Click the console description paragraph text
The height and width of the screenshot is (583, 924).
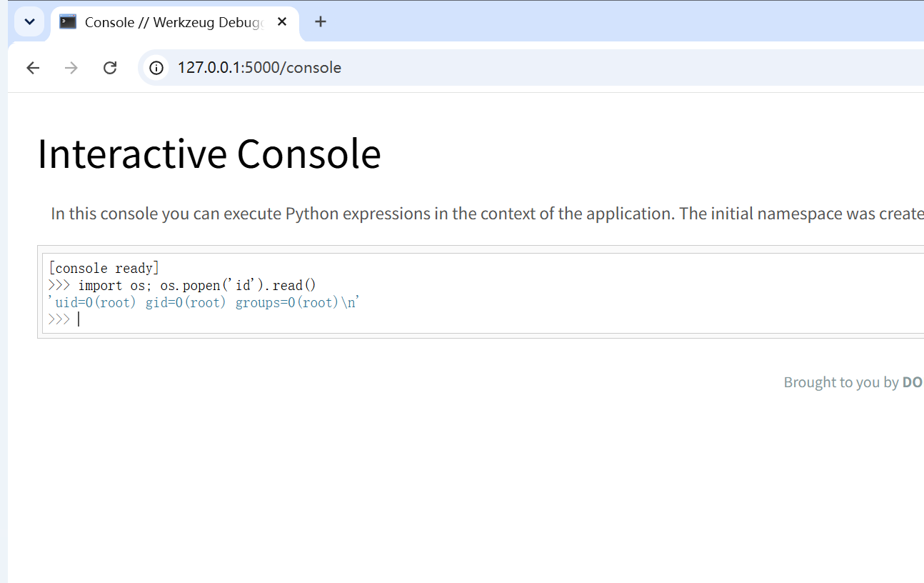tap(487, 214)
